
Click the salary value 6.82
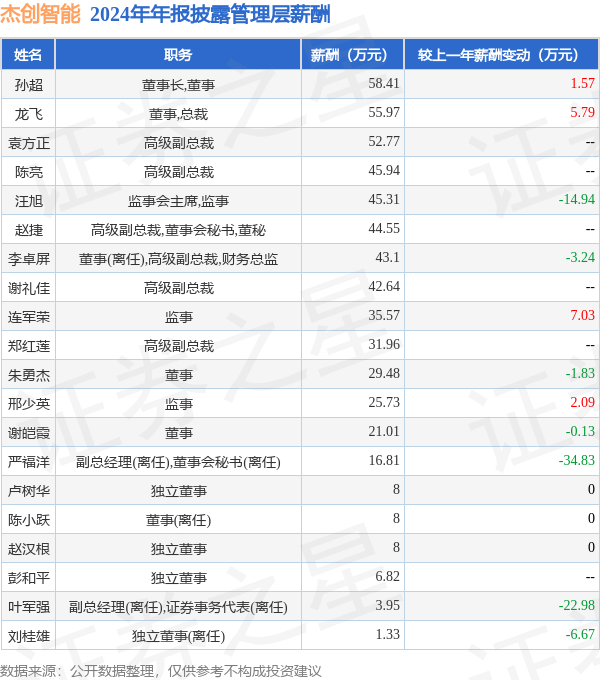[387, 577]
